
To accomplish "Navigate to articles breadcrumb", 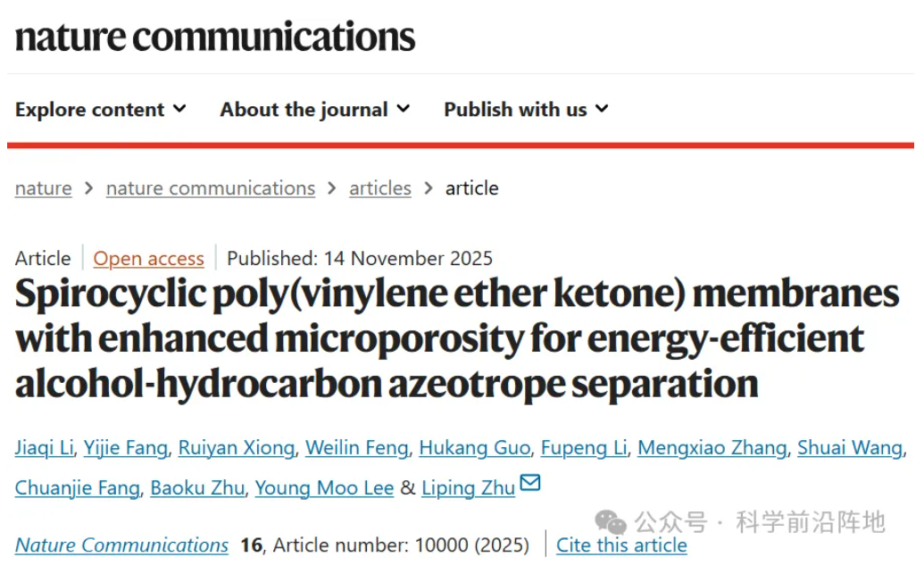I will 380,188.
